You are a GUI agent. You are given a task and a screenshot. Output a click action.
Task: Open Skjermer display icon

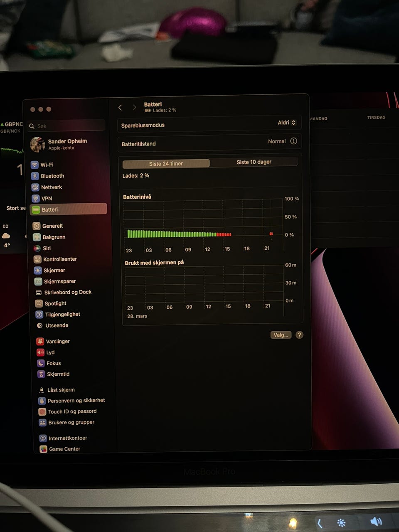[x=38, y=270]
